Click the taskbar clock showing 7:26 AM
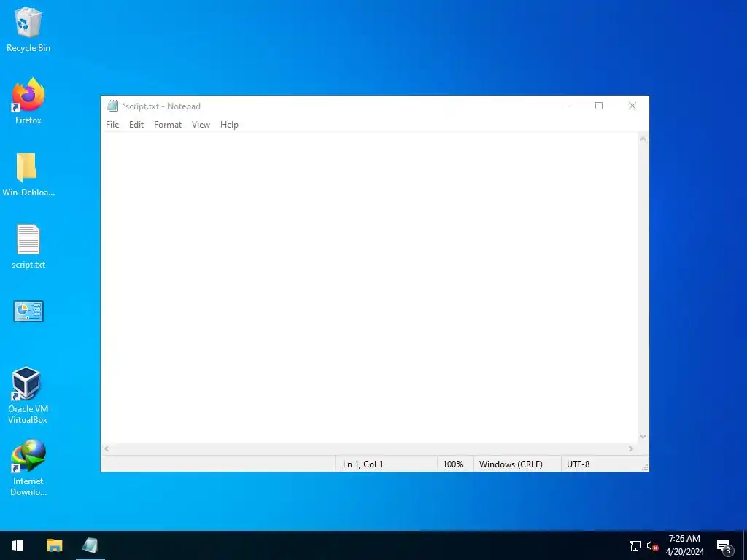The height and width of the screenshot is (560, 747). 684,545
